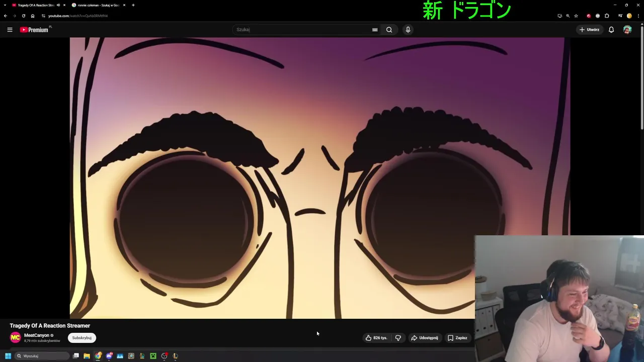Like the video with thumbs up
The height and width of the screenshot is (362, 644).
click(x=376, y=338)
